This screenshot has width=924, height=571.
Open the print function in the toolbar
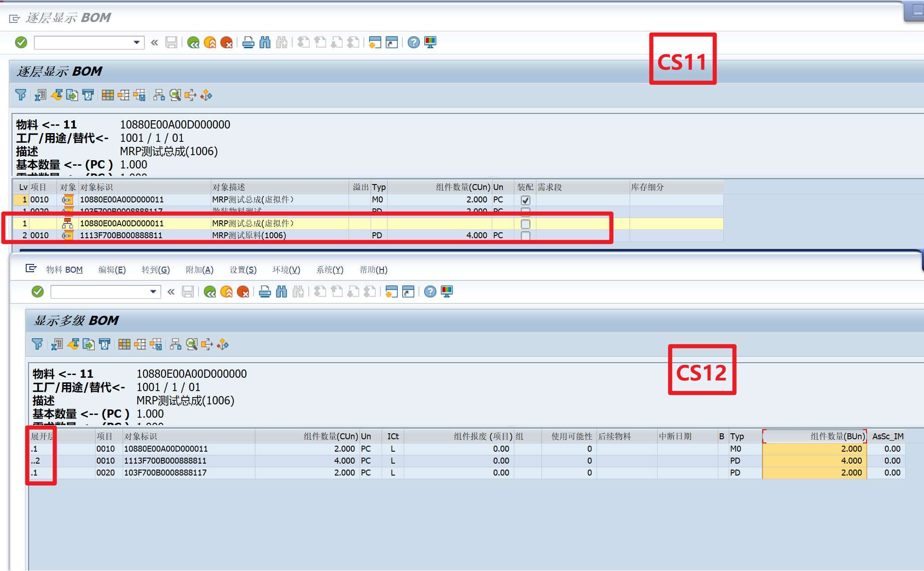248,42
